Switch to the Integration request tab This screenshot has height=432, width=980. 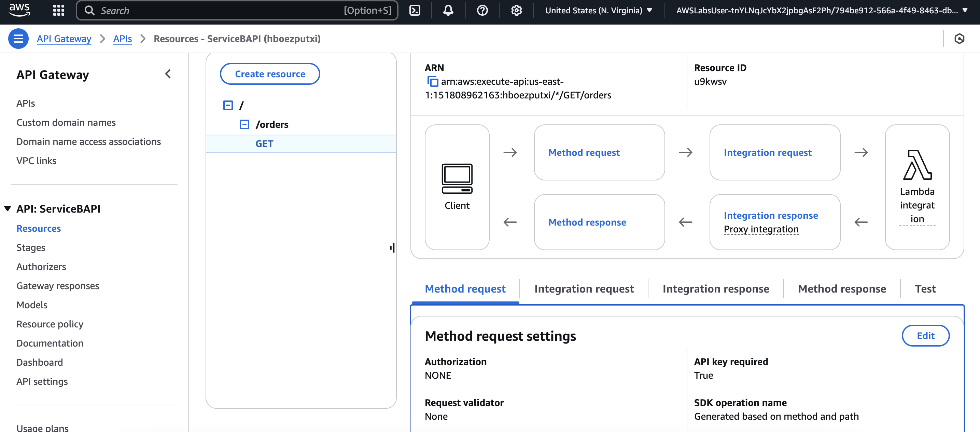pyautogui.click(x=584, y=288)
